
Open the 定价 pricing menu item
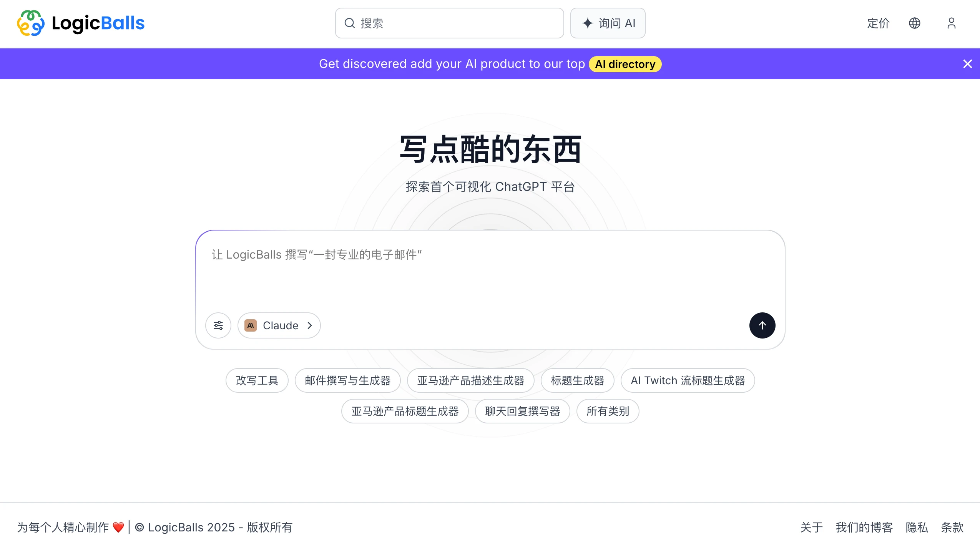[x=878, y=23]
